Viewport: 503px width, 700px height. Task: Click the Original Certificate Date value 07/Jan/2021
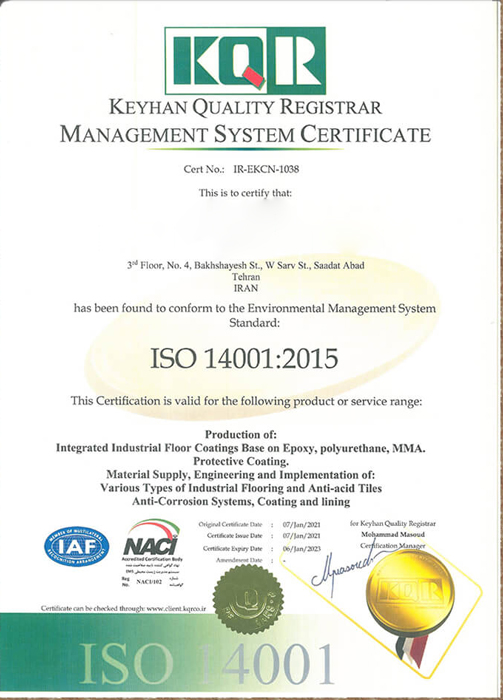coord(301,525)
